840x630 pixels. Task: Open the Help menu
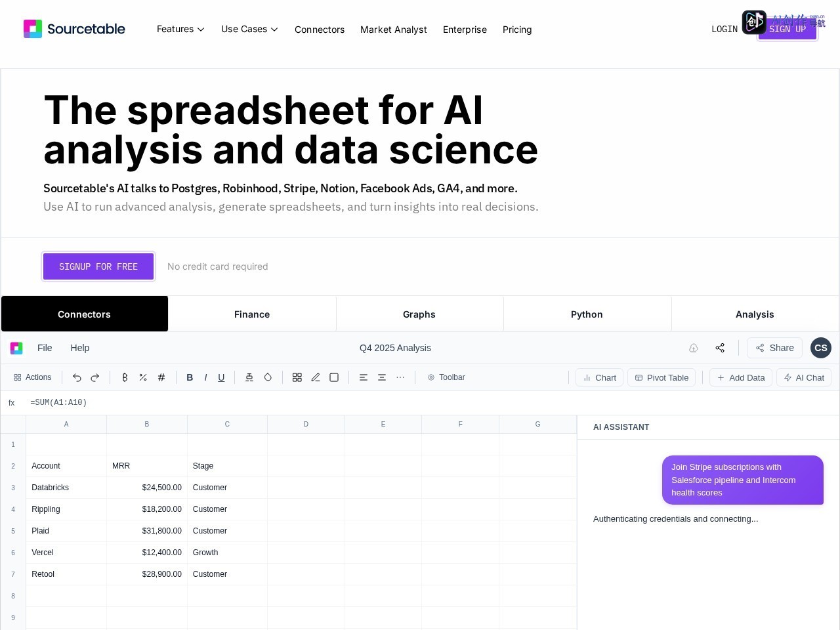click(x=80, y=348)
